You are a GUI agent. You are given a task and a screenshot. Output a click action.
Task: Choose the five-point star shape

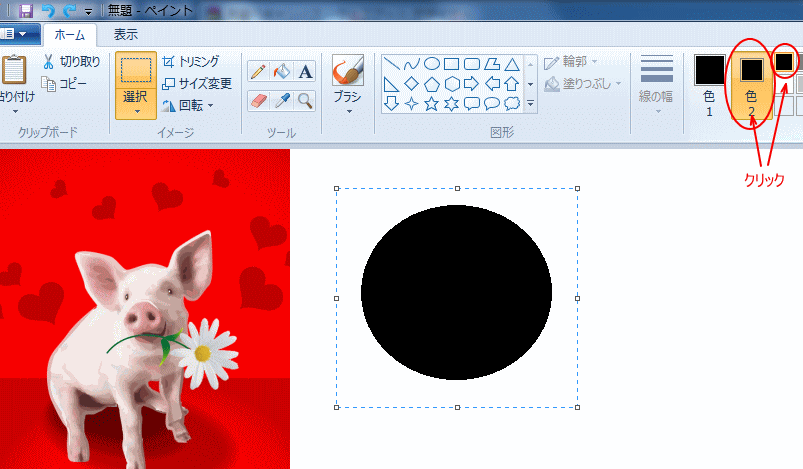[432, 104]
